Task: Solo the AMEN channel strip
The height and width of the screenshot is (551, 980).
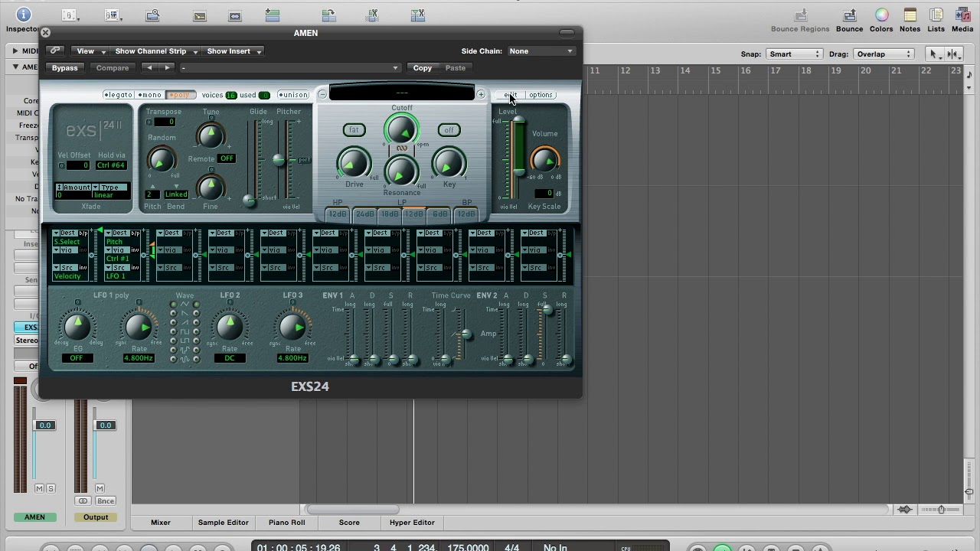Action: [51, 488]
